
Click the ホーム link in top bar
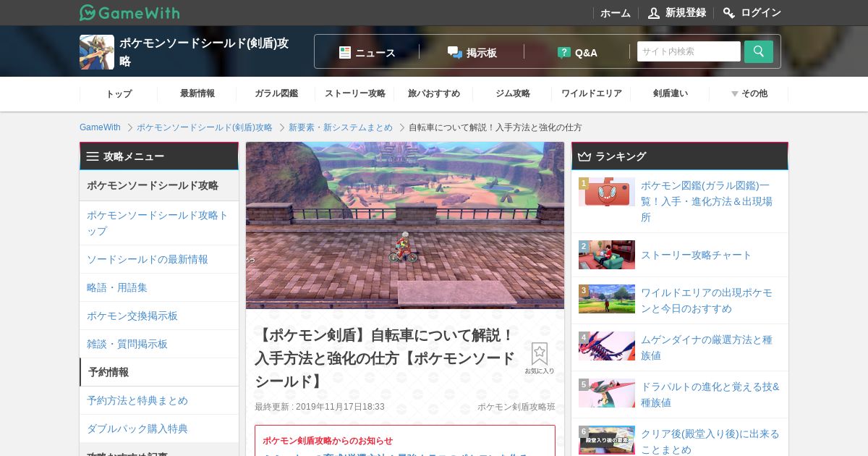pos(616,13)
